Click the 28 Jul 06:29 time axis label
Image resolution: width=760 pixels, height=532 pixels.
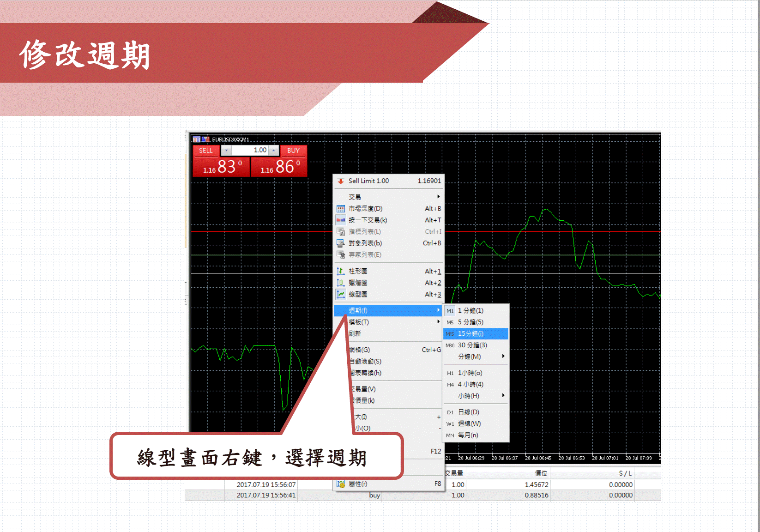471,458
